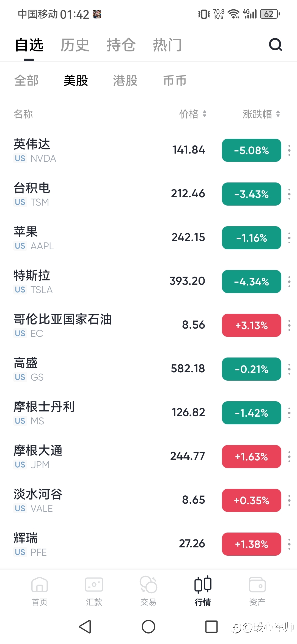Toggle 哥伦比亚国家石油 +3.13% badge
Screen dimensions: 297x644
(252, 325)
